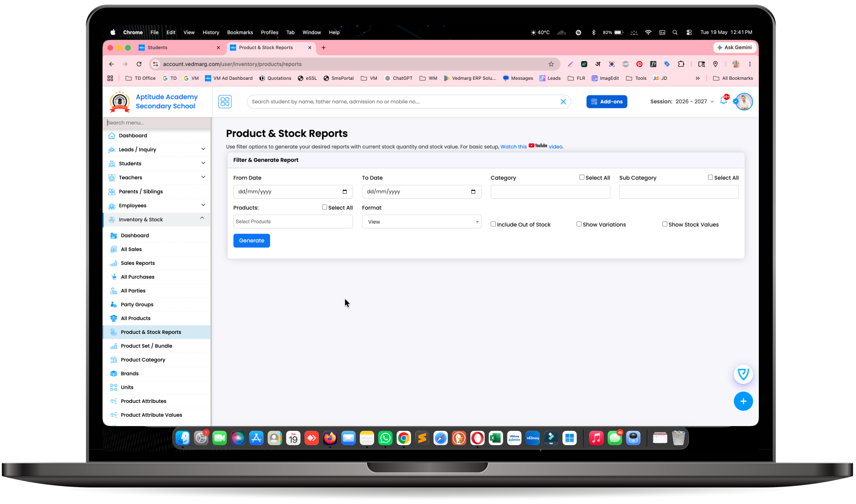856x504 pixels.
Task: Open Quotations bookmark
Action: click(x=275, y=78)
